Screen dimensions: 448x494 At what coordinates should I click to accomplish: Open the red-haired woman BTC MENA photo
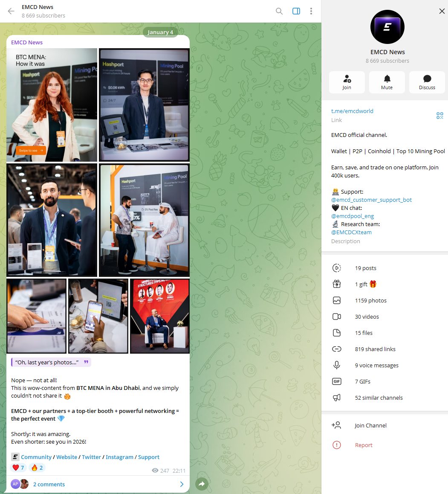52,105
